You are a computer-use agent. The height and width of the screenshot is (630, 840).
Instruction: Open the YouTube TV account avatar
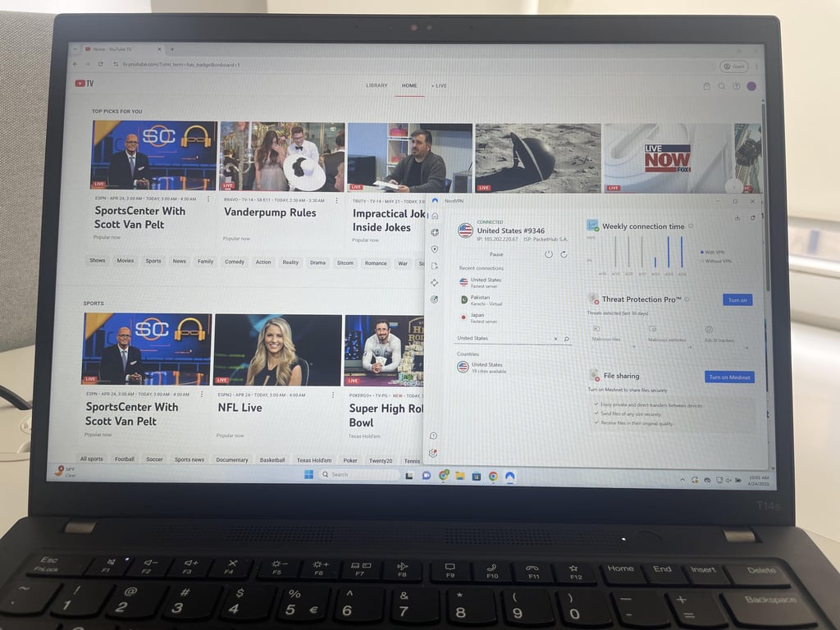click(x=752, y=85)
